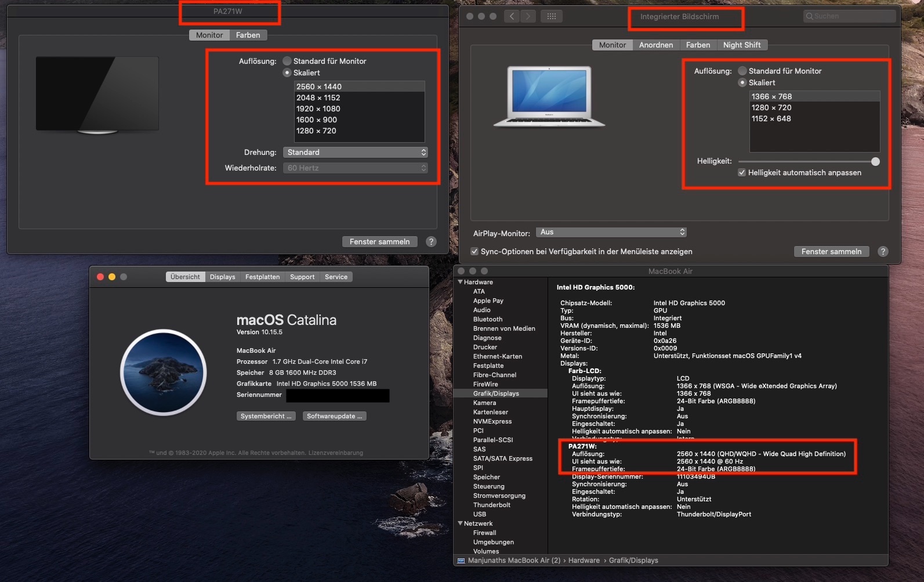Toggle Sync-Optionen in der Menüleiste checkbox
924x582 pixels.
[474, 251]
